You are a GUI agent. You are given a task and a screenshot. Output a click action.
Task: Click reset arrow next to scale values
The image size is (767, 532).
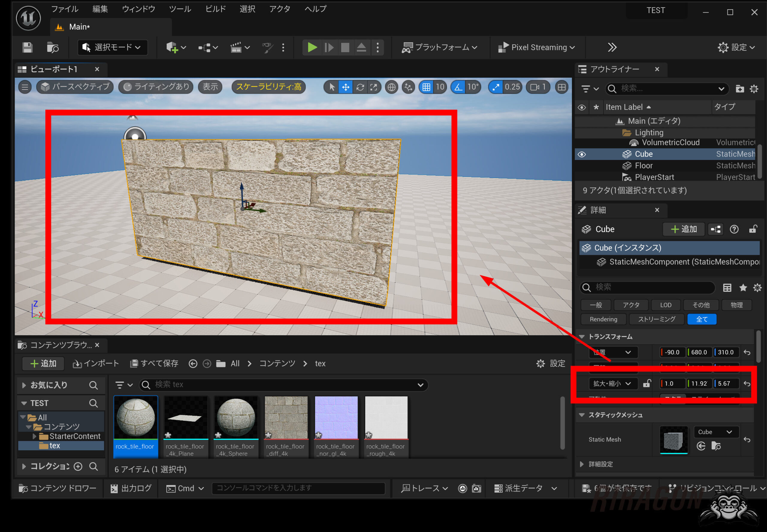[747, 384]
